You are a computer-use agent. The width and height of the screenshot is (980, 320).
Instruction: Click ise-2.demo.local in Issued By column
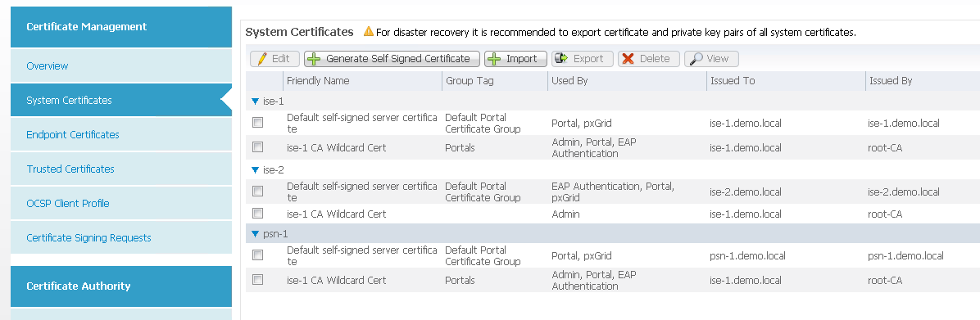pos(904,192)
